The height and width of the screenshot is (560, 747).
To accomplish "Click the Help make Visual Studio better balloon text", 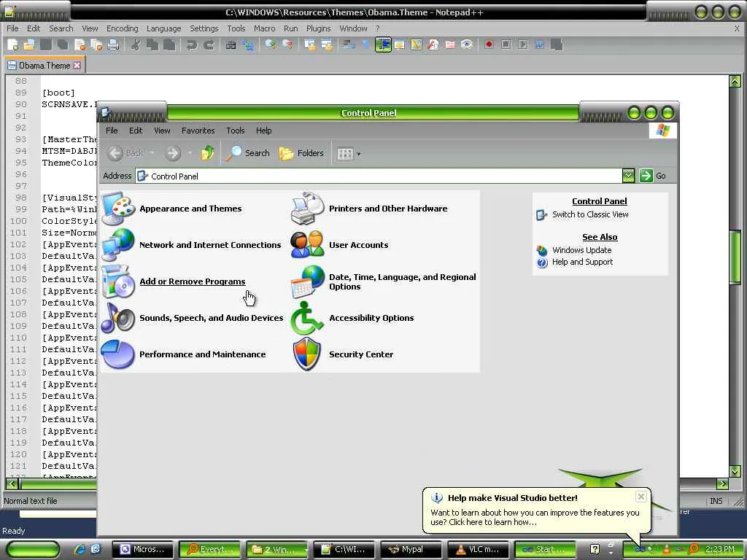I will (x=513, y=497).
